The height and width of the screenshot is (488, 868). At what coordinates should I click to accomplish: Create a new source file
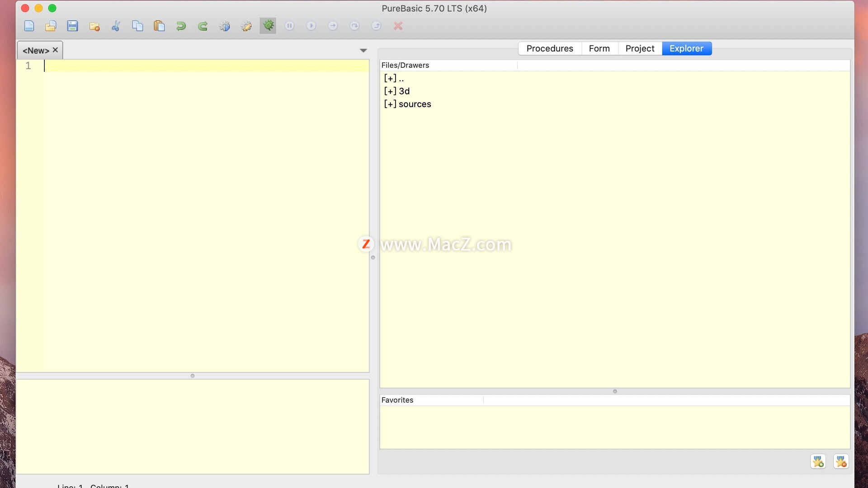[29, 26]
